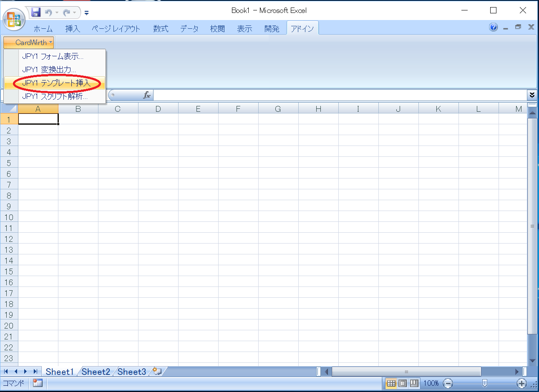539x392 pixels.
Task: Click inside the formula bar input
Action: point(340,95)
